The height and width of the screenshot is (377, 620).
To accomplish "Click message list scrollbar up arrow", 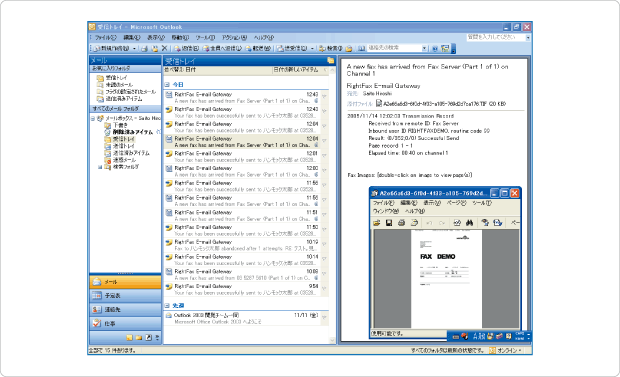I will [x=332, y=70].
